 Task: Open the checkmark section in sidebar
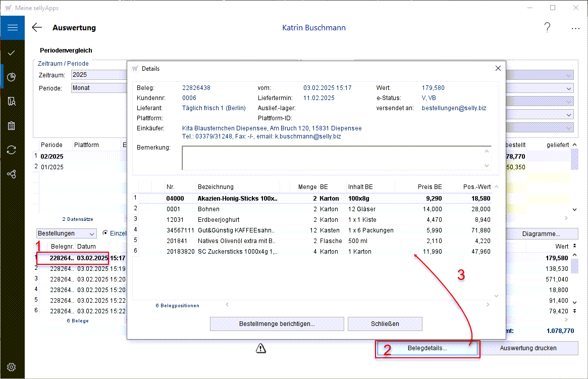pyautogui.click(x=12, y=53)
